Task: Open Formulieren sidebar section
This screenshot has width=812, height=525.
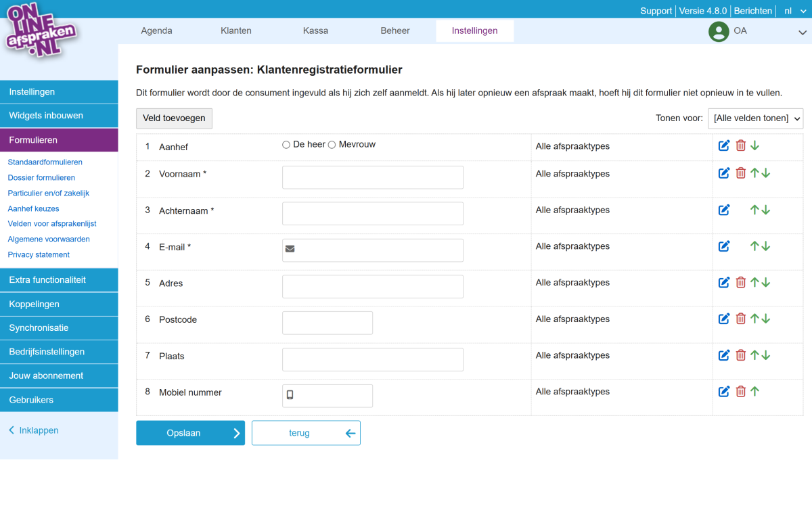Action: pos(59,140)
